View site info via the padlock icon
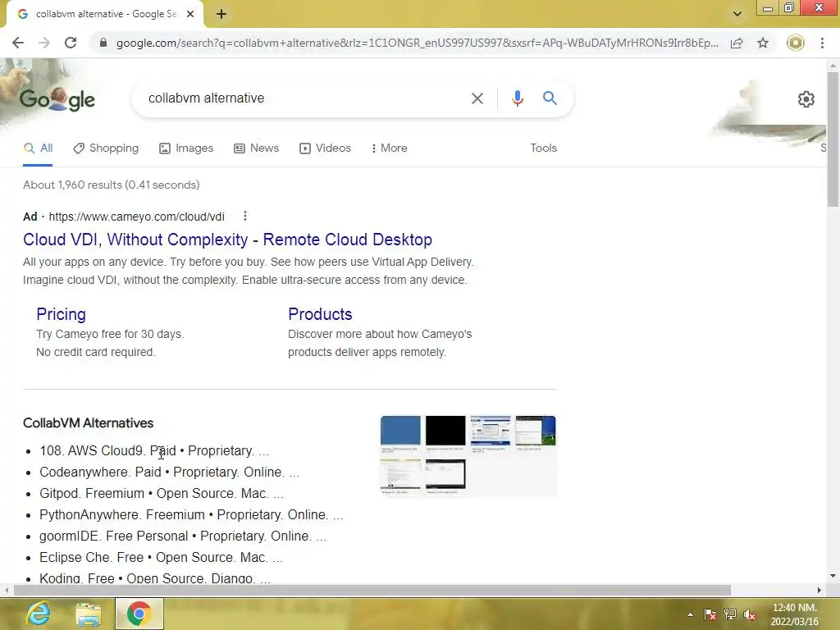Image resolution: width=840 pixels, height=630 pixels. 103,43
